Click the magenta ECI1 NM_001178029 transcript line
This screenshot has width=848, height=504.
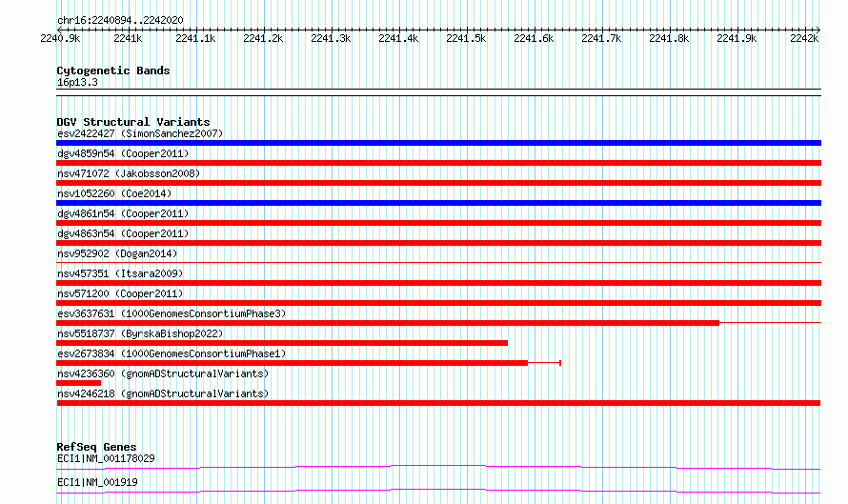pos(438,467)
